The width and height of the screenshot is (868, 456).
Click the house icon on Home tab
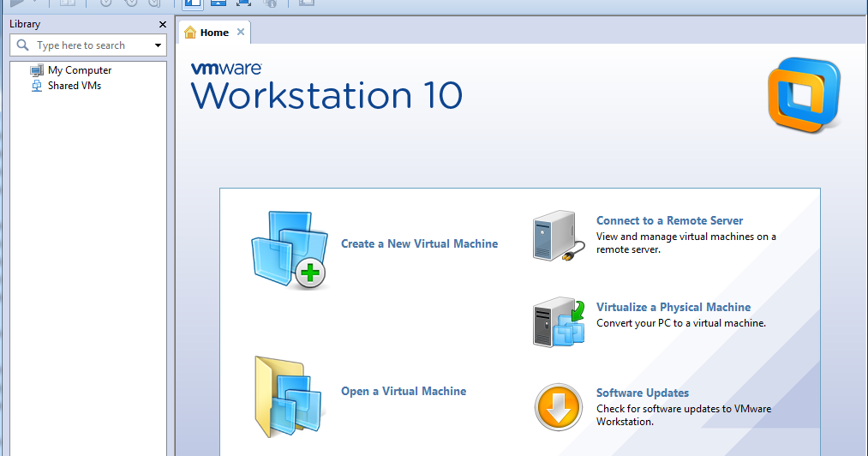190,32
